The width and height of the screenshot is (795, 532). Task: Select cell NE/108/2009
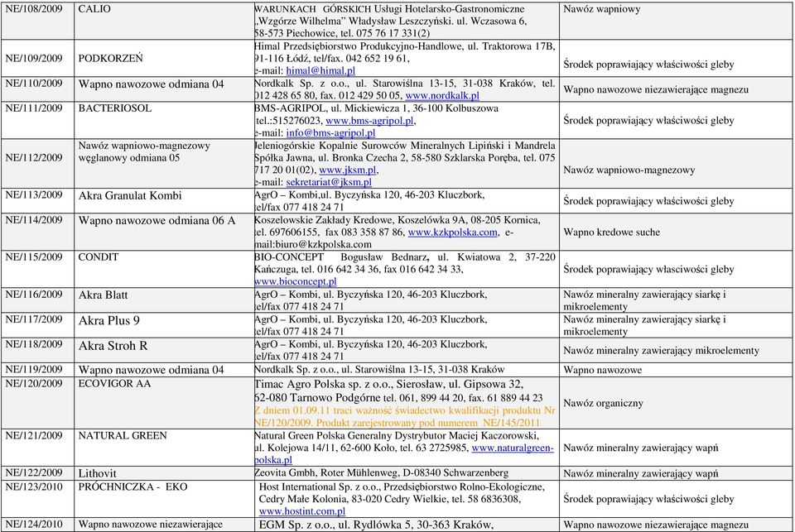click(x=38, y=21)
